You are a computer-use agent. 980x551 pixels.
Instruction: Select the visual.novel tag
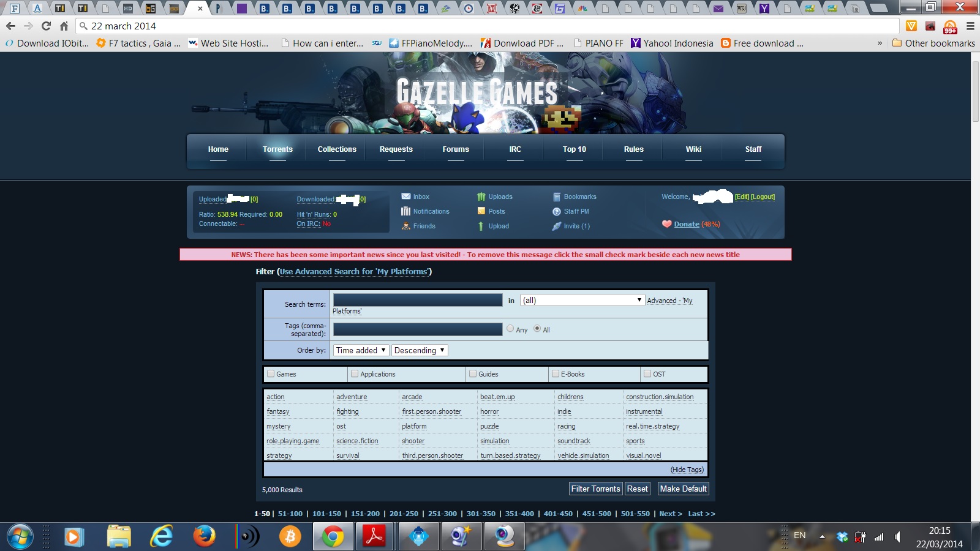pos(643,455)
